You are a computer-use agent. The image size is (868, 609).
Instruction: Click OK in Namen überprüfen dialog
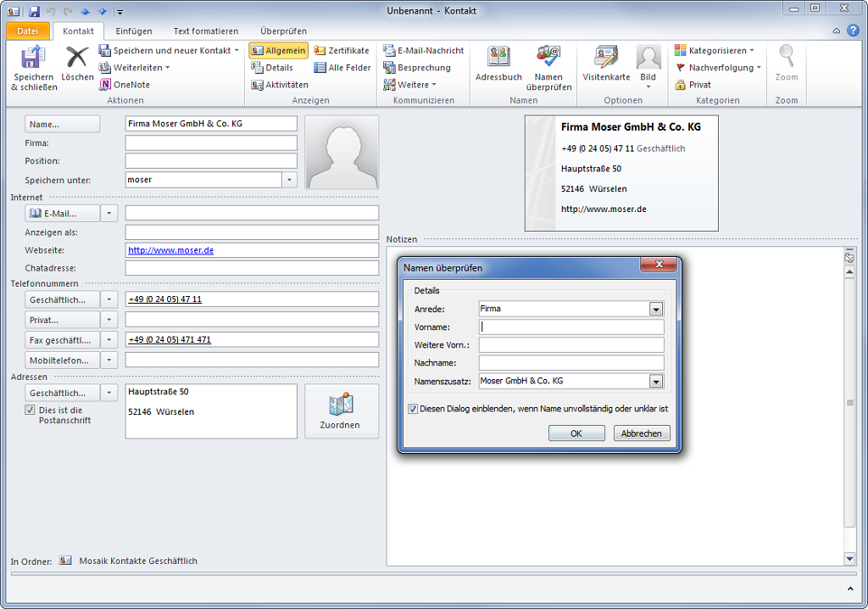(x=576, y=433)
